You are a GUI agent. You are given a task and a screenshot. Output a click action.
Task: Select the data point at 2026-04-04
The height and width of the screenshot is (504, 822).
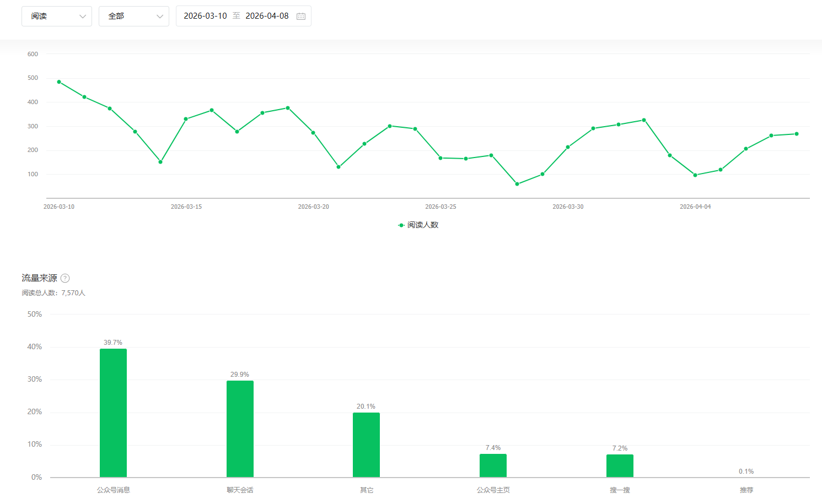click(x=695, y=175)
